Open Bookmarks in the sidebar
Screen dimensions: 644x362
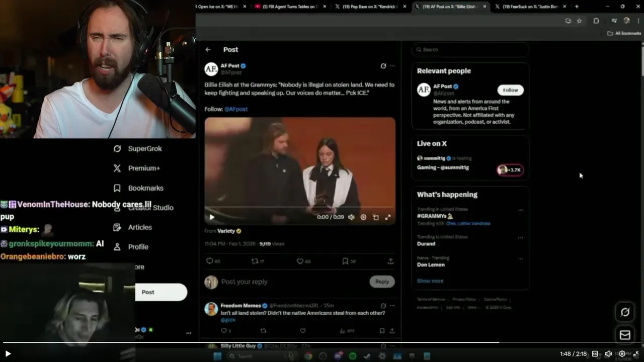[x=138, y=188]
